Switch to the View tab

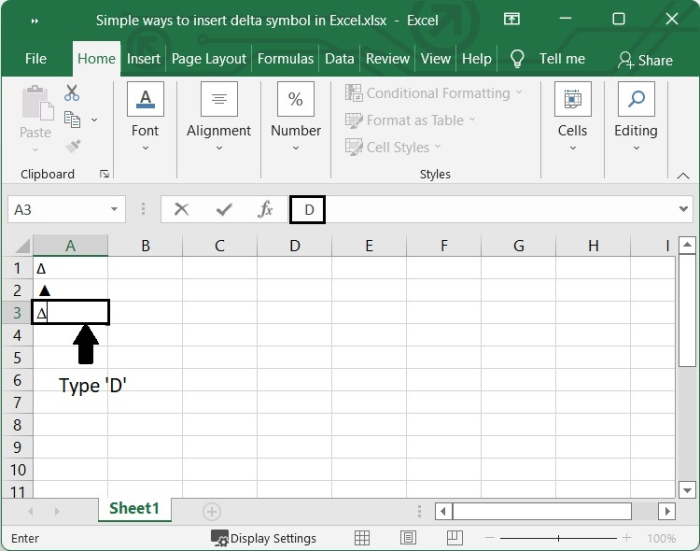tap(436, 58)
